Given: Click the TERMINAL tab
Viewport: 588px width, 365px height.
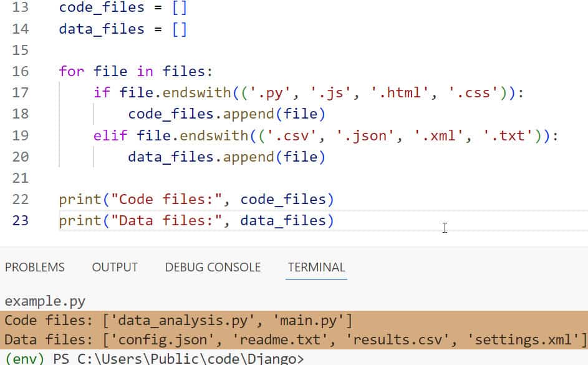Looking at the screenshot, I should pyautogui.click(x=316, y=267).
